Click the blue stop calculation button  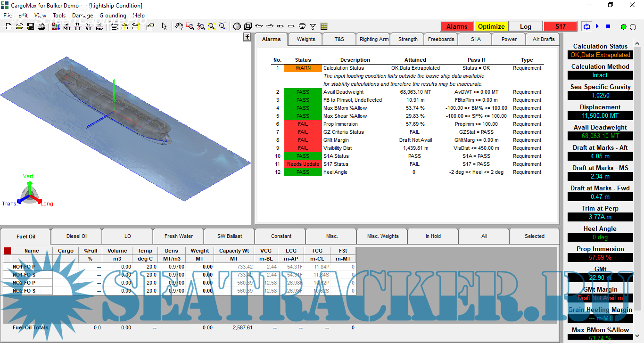[x=608, y=26]
